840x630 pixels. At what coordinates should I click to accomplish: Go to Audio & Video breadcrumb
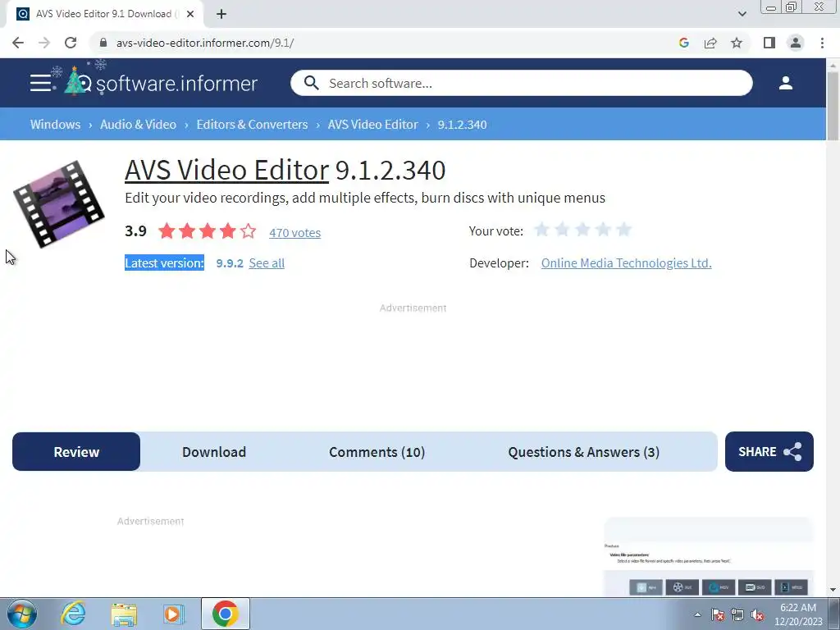(x=138, y=125)
